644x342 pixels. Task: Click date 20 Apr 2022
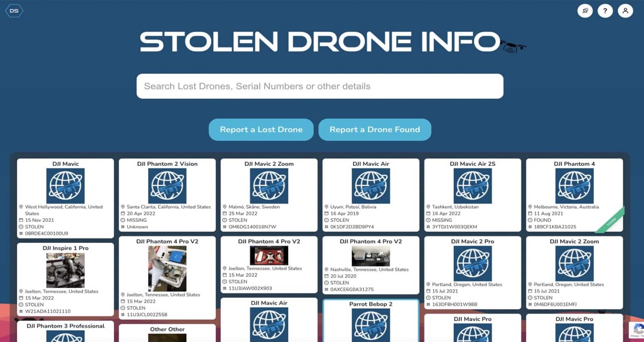coord(141,214)
